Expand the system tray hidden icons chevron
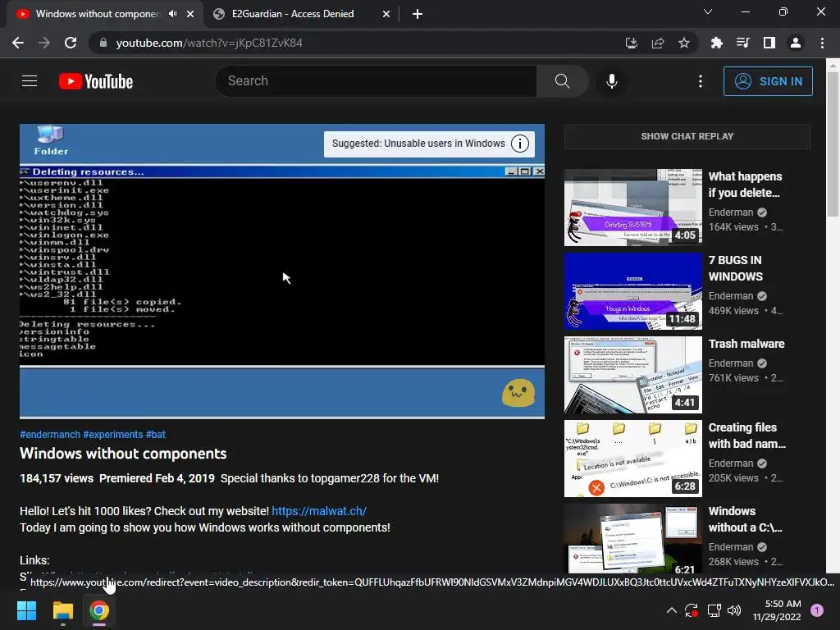Image resolution: width=840 pixels, height=630 pixels. pos(671,610)
